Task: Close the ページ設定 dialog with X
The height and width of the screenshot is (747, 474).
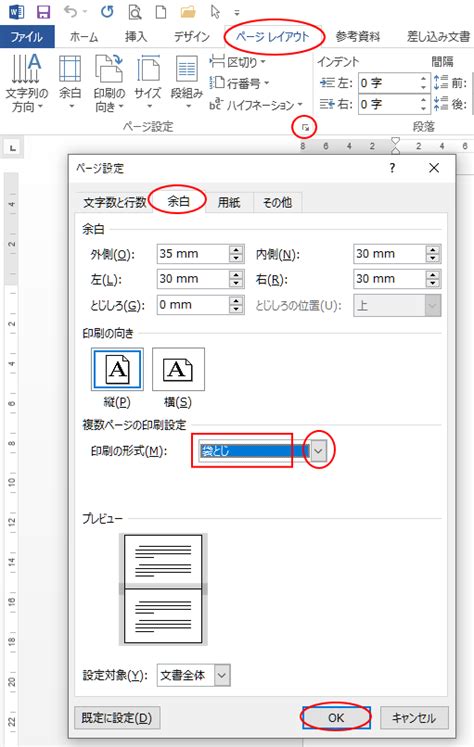Action: pos(434,168)
